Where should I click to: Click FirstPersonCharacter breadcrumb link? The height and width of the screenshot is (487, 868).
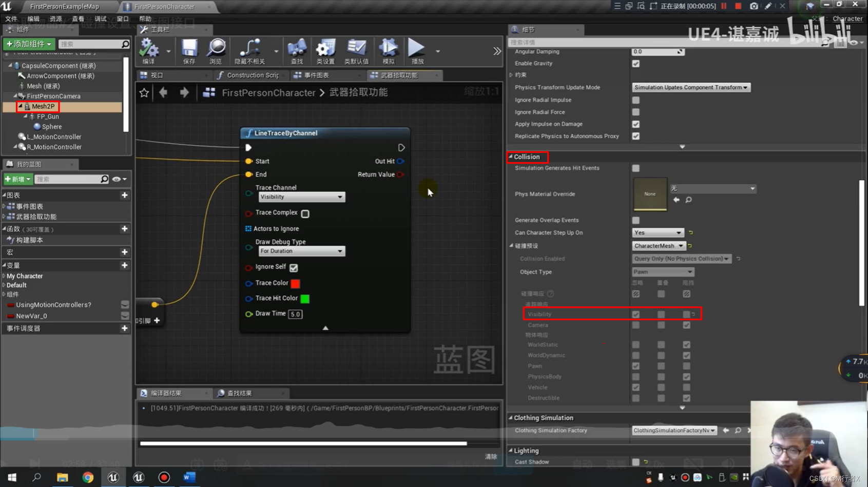(x=268, y=93)
